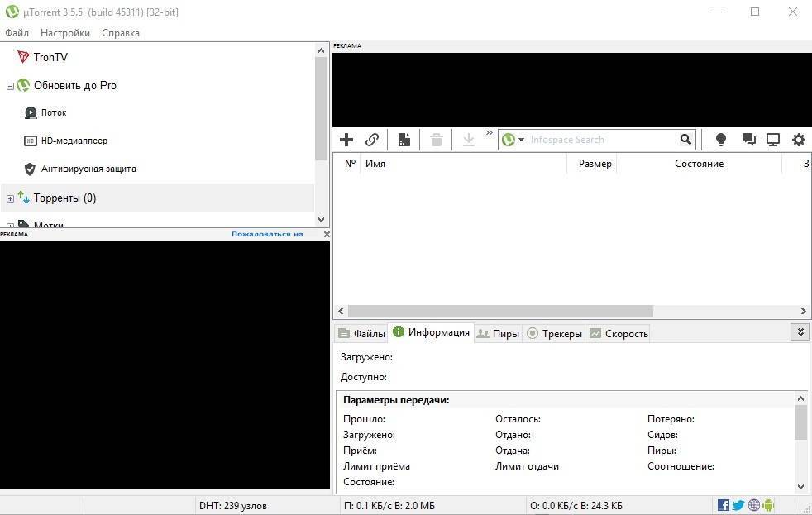Click the sidebar vertical scrollbar thumb

coord(321,108)
